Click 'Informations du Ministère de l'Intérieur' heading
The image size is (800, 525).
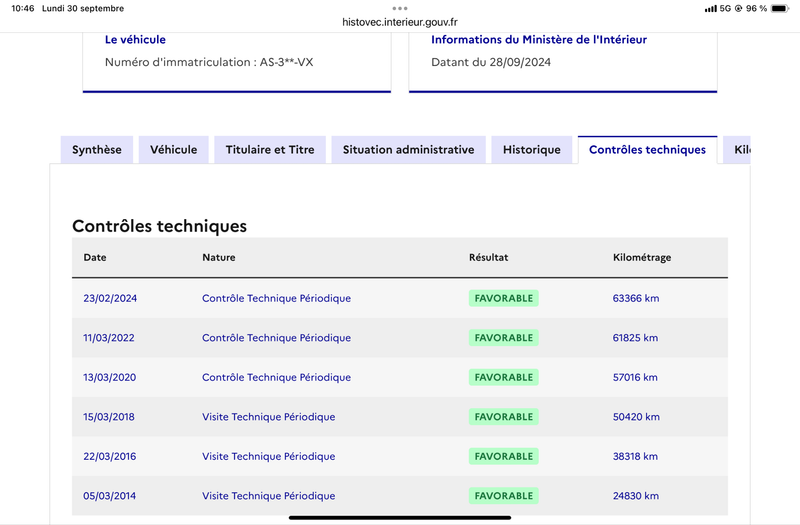click(539, 39)
